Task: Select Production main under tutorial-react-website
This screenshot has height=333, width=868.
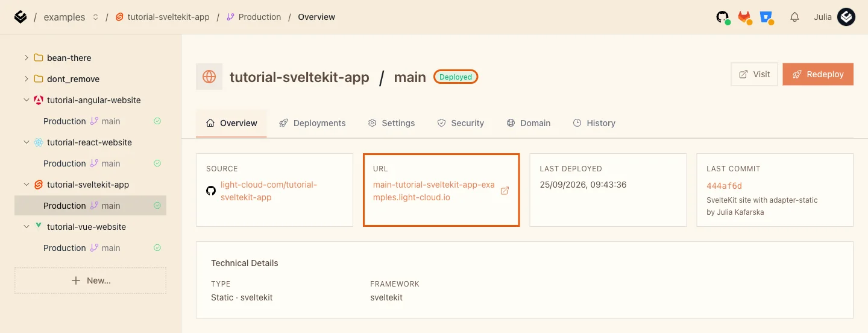Action: [90, 163]
